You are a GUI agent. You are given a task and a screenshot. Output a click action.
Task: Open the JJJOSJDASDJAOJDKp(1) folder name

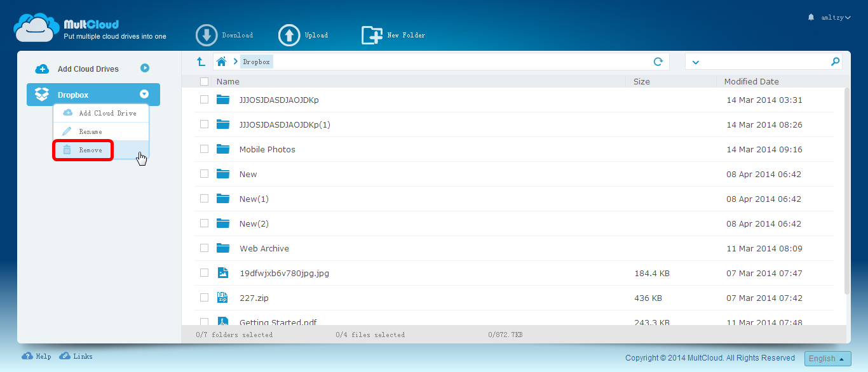coord(285,124)
